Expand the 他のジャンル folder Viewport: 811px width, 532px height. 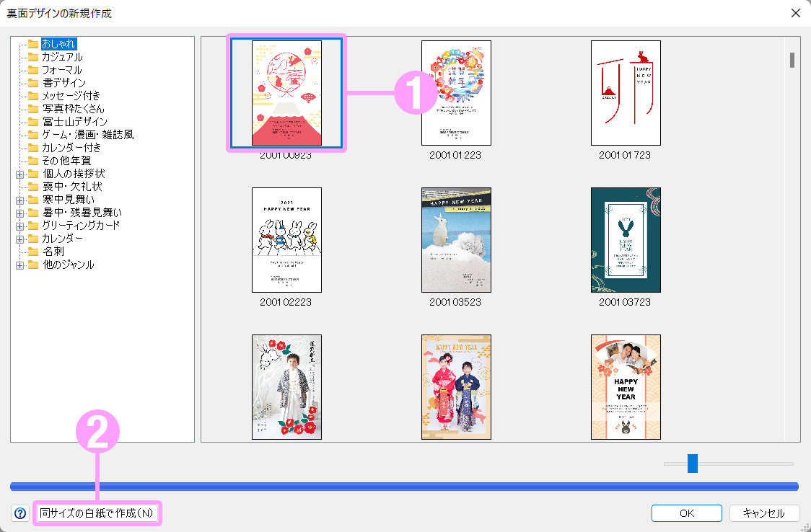20,265
